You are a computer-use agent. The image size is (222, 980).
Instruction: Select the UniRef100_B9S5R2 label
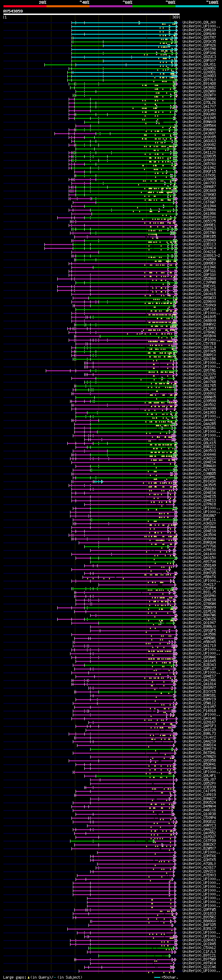point(199,918)
